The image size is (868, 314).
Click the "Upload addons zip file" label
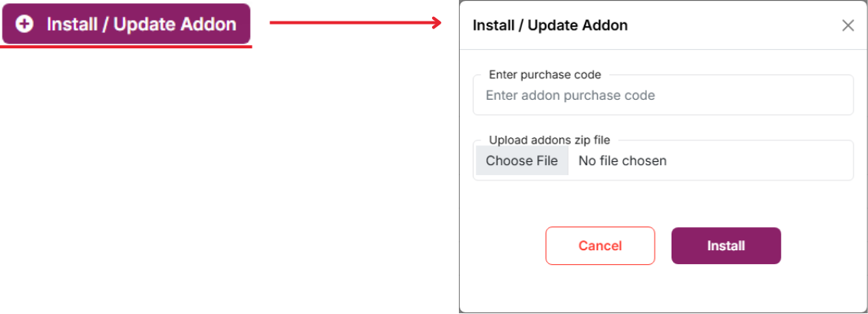550,140
